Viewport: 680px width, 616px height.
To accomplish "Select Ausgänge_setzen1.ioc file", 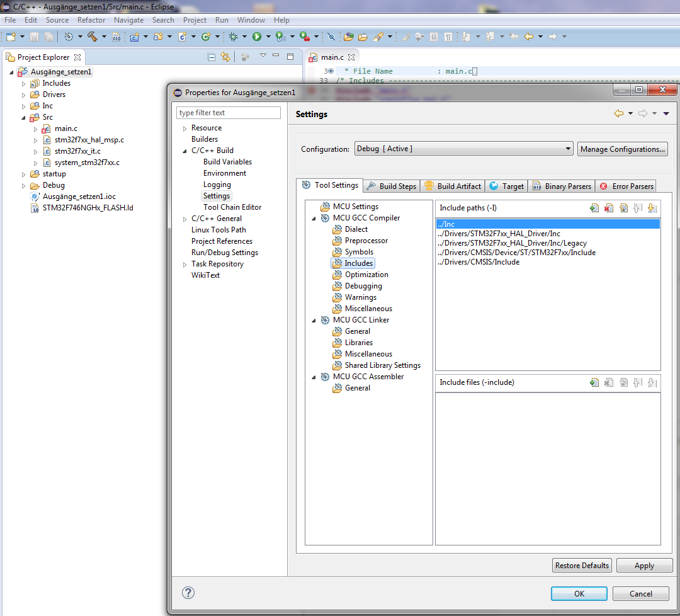I will pyautogui.click(x=79, y=197).
